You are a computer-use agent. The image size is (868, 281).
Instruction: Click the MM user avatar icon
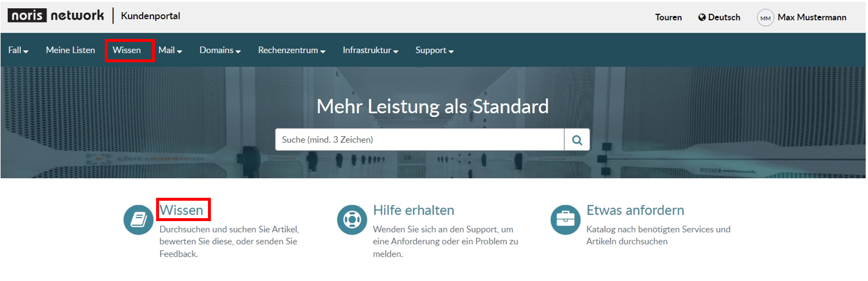coord(765,17)
